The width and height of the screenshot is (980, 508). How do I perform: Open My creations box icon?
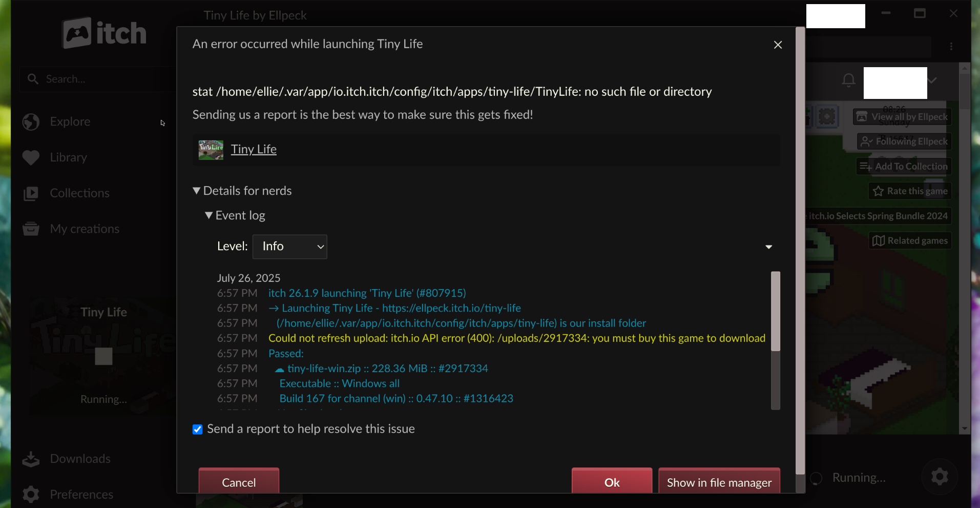pyautogui.click(x=31, y=229)
